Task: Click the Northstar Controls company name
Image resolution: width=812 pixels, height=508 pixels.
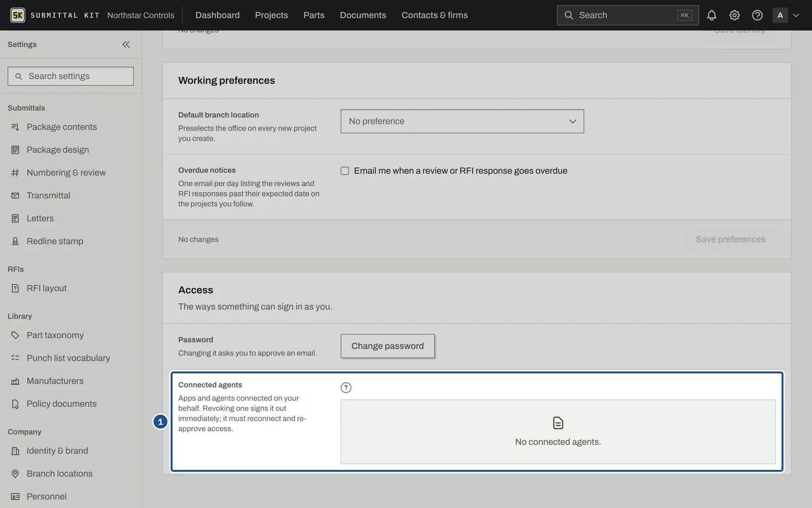Action: 141,15
